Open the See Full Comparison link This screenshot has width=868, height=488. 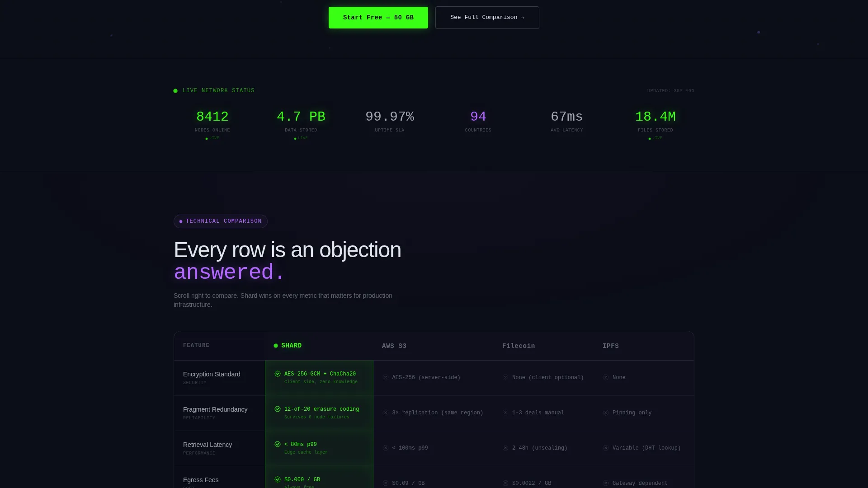click(487, 18)
